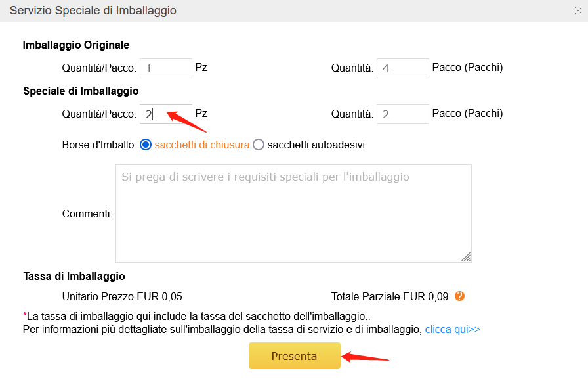Click the Totale Parziale EUR 0,09 text
Image resolution: width=588 pixels, height=381 pixels.
click(x=390, y=296)
